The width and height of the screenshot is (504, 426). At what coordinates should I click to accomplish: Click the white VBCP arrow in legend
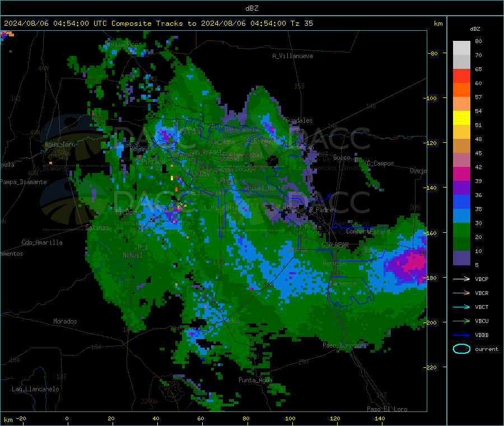(x=461, y=279)
